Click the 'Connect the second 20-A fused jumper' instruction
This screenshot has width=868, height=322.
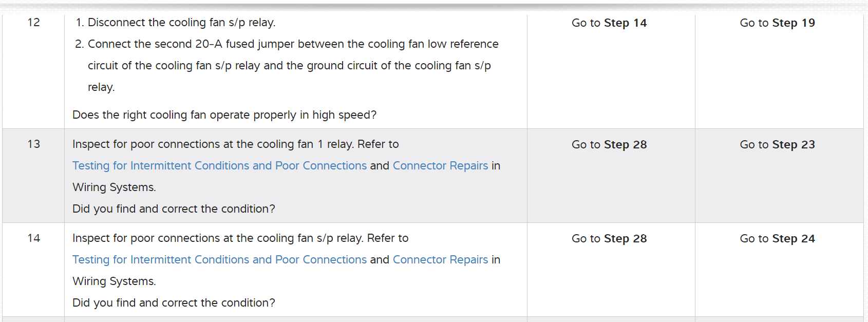293,44
